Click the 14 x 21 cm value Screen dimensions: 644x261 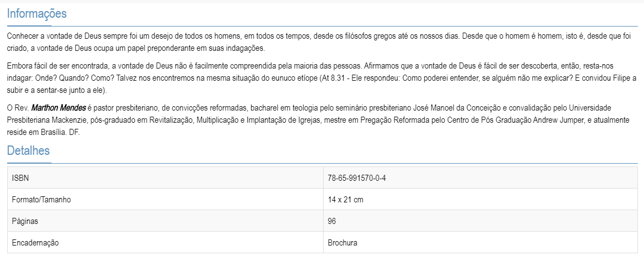coord(345,200)
